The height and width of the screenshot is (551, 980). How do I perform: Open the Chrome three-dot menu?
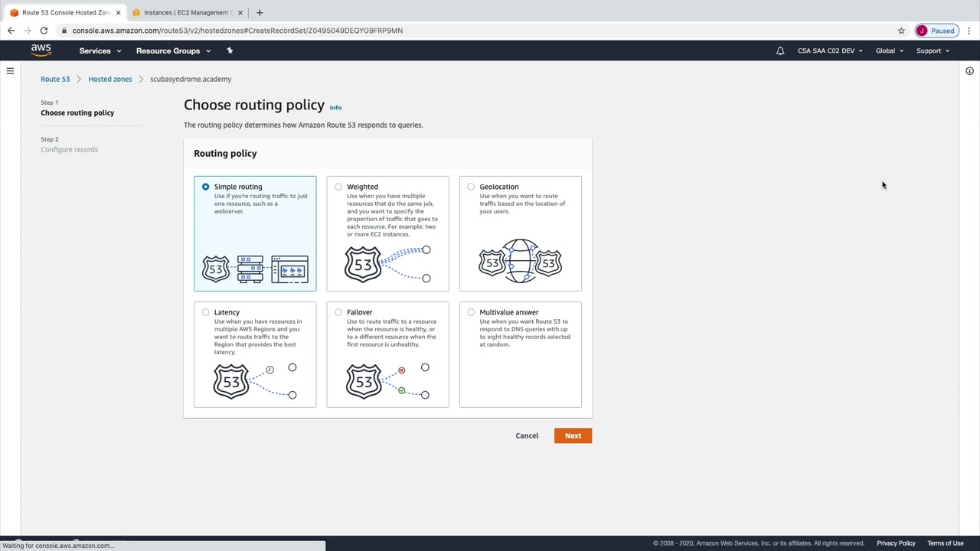[x=969, y=31]
